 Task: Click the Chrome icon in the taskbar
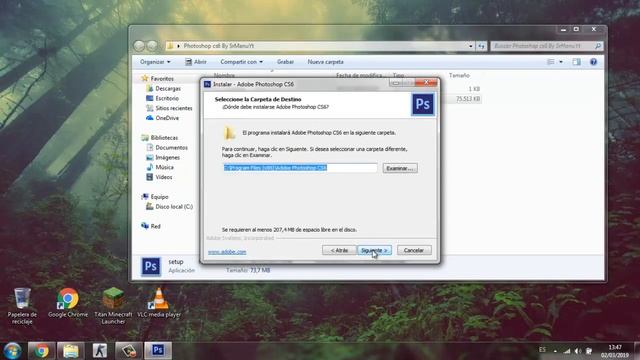(41, 351)
